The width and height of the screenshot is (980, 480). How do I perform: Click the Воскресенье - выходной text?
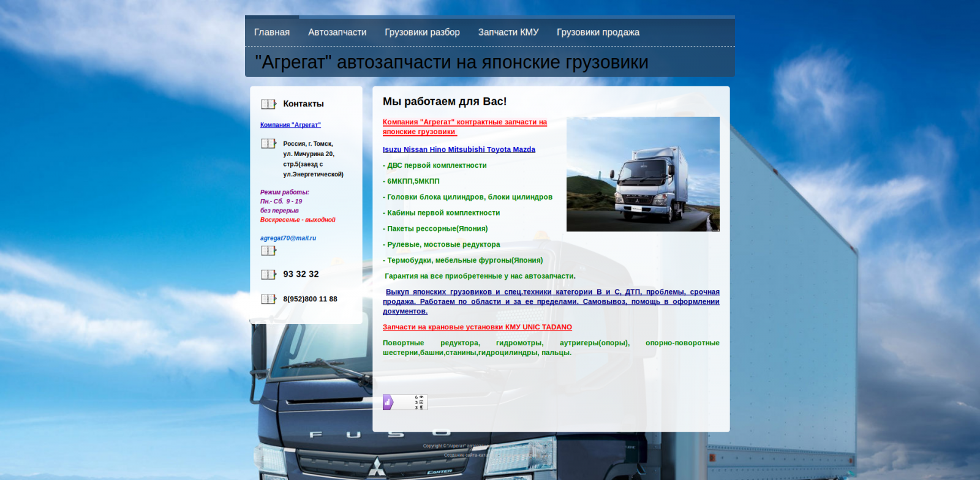point(298,220)
